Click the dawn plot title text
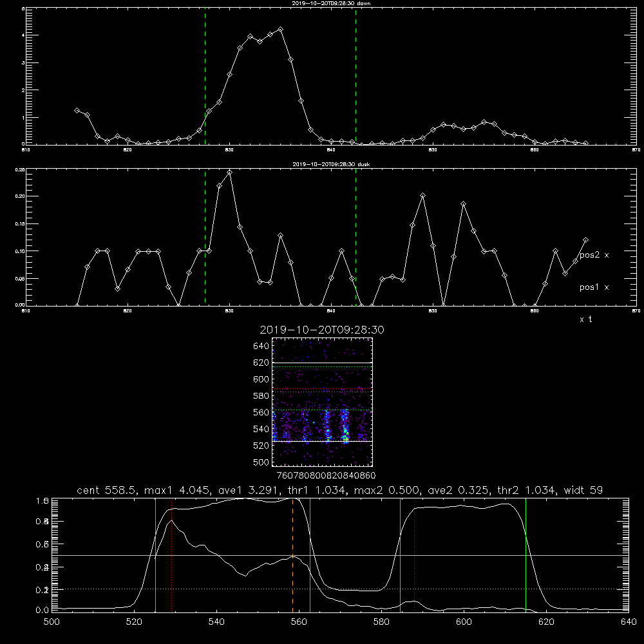644x644 pixels. tap(331, 3)
